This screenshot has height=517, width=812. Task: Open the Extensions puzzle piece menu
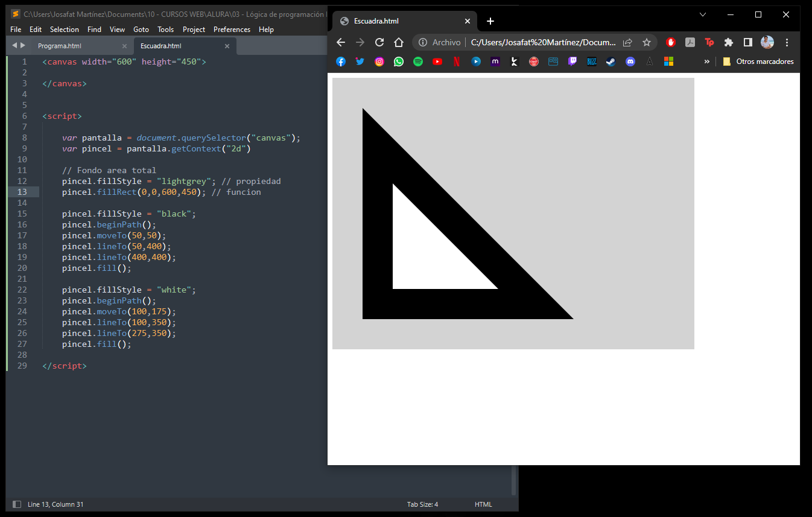click(729, 42)
